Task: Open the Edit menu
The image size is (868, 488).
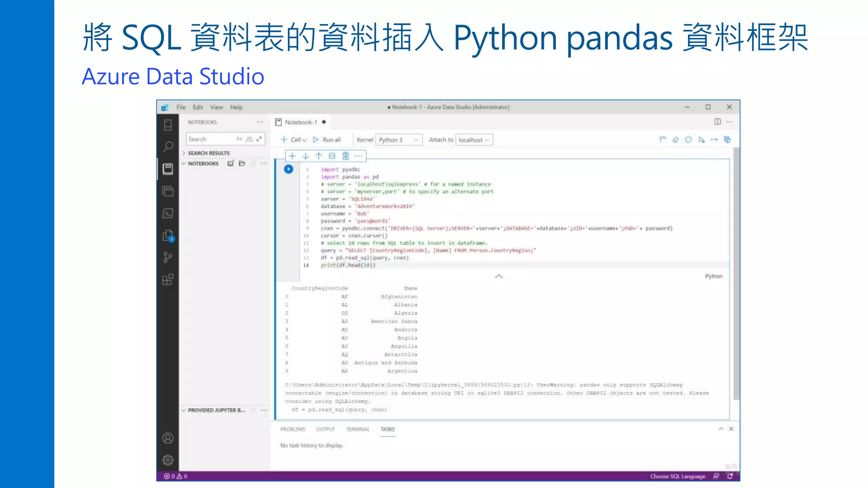Action: [198, 107]
